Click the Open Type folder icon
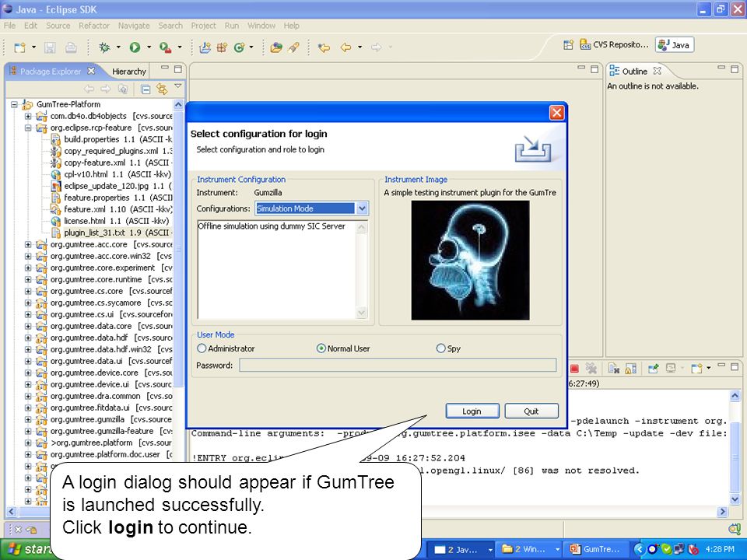This screenshot has width=747, height=560. click(x=275, y=47)
